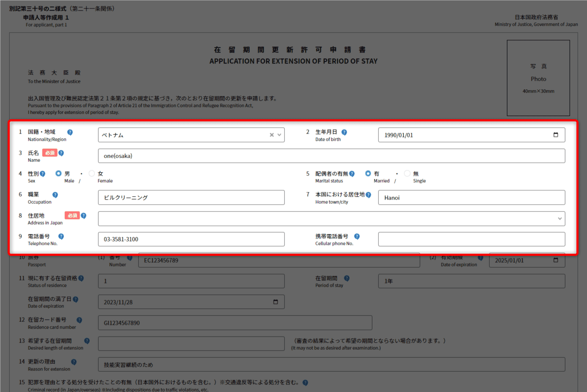The image size is (587, 392).
Task: Click help icon next to Nationality/Region
Action: 70,132
